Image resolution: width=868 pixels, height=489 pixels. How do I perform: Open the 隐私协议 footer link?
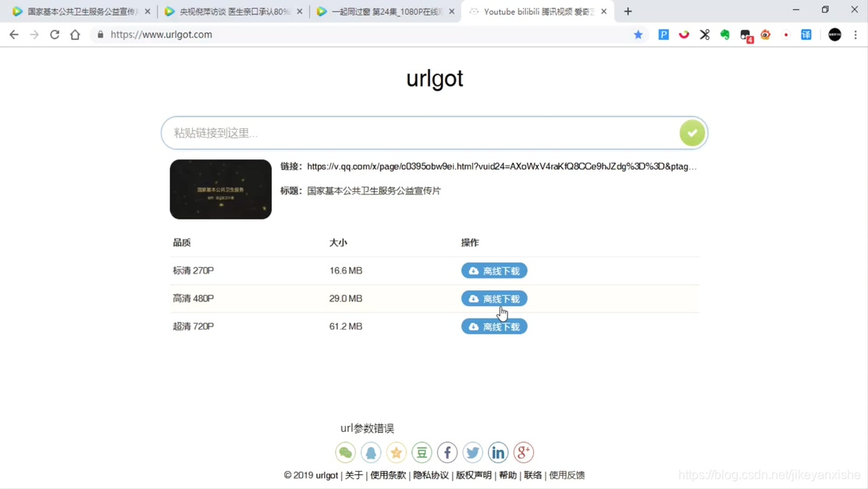(431, 475)
